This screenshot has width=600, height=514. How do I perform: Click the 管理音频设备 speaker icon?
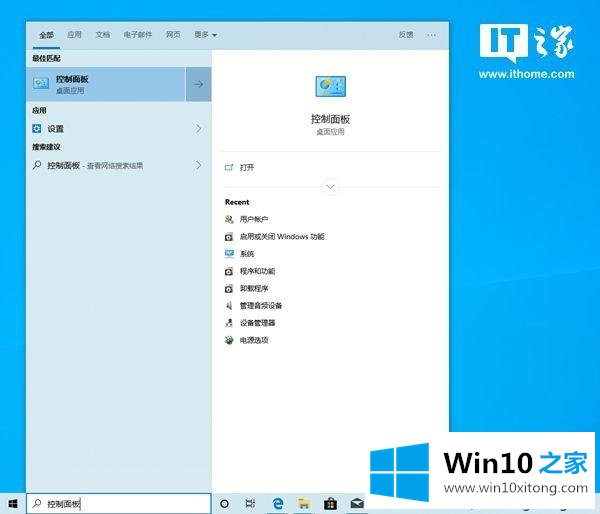tap(229, 305)
